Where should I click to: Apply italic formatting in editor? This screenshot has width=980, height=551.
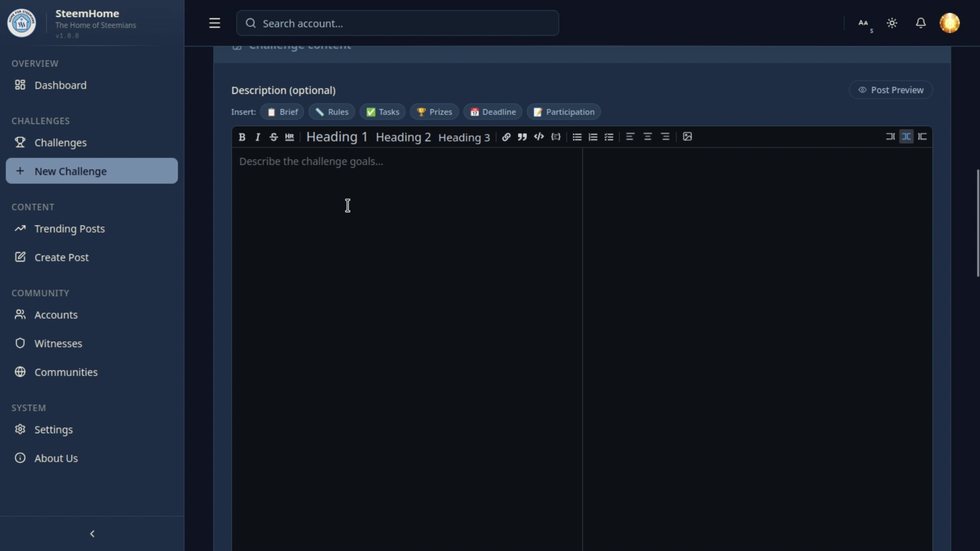tap(258, 137)
